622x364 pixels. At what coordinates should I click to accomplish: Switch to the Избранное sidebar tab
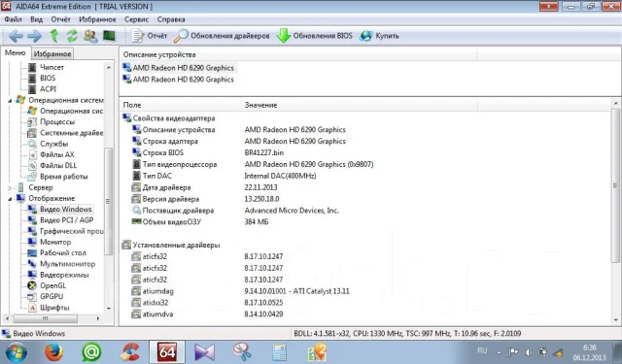pyautogui.click(x=52, y=53)
